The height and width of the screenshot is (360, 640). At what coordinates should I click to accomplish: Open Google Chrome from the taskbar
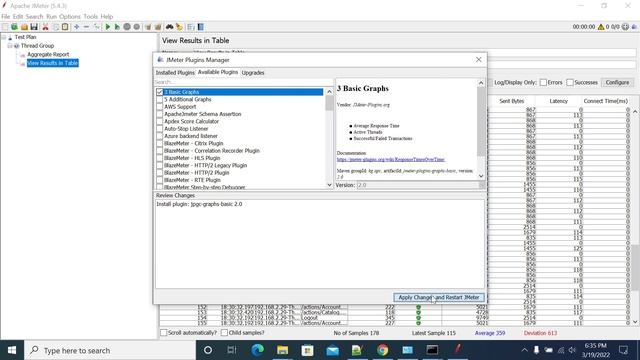(x=382, y=350)
